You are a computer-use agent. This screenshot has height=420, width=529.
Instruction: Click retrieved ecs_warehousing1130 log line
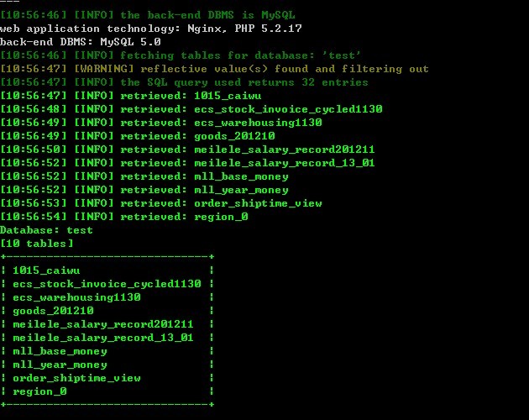click(161, 123)
